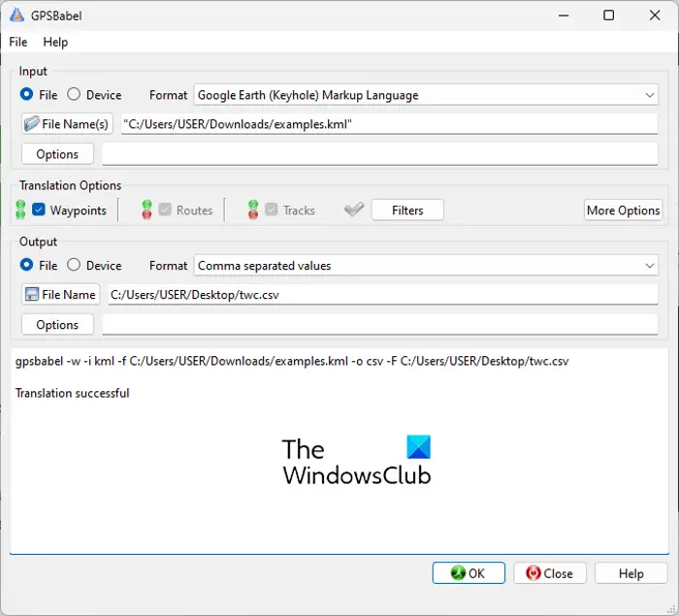
Task: Open the Input Format dropdown (Google Earth KML)
Action: click(426, 95)
